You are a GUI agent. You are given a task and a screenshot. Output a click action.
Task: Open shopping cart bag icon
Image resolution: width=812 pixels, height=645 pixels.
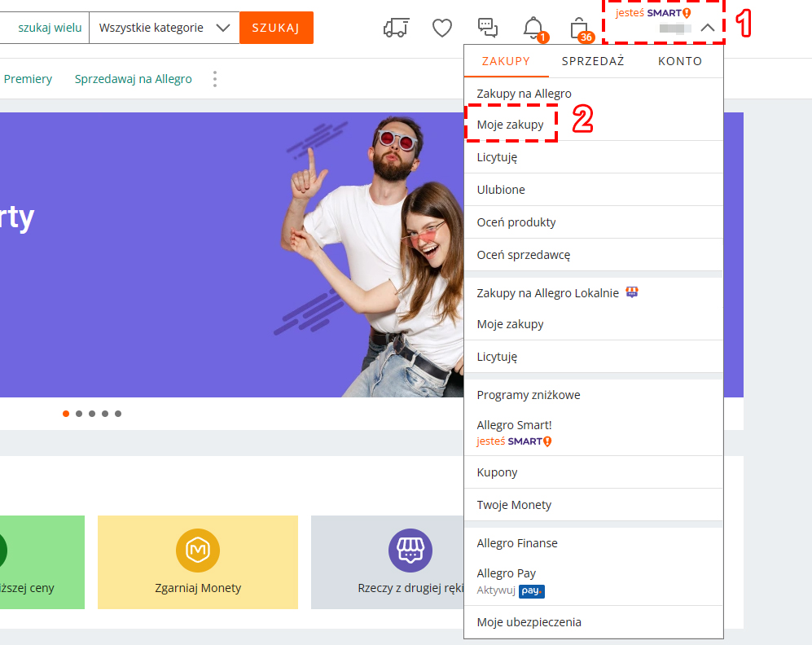coord(579,29)
